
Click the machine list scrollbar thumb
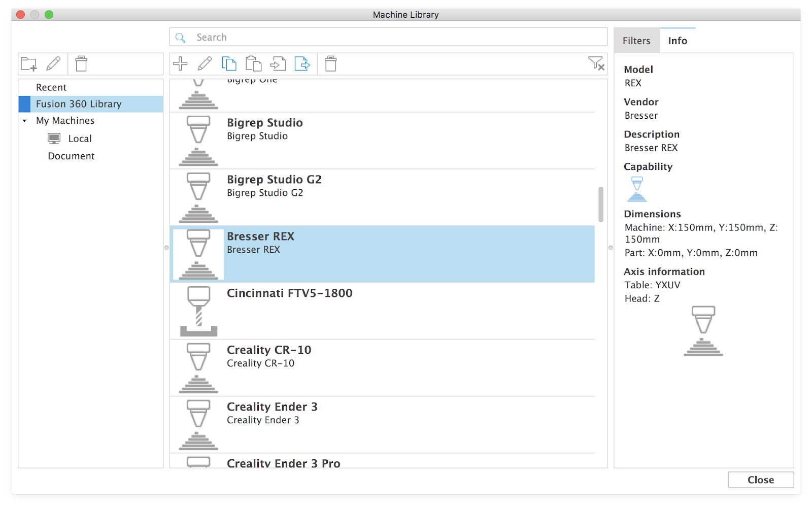click(601, 205)
